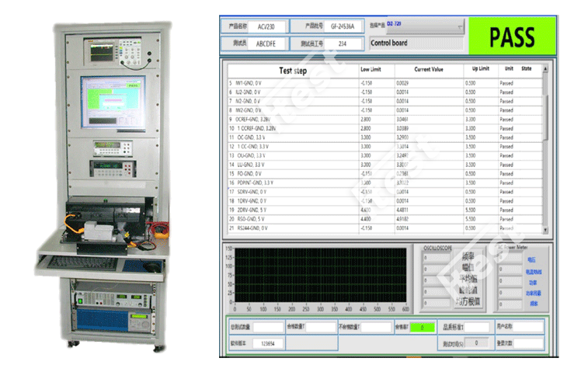Click the Low Limit column header
588x372 pixels.
click(x=371, y=68)
